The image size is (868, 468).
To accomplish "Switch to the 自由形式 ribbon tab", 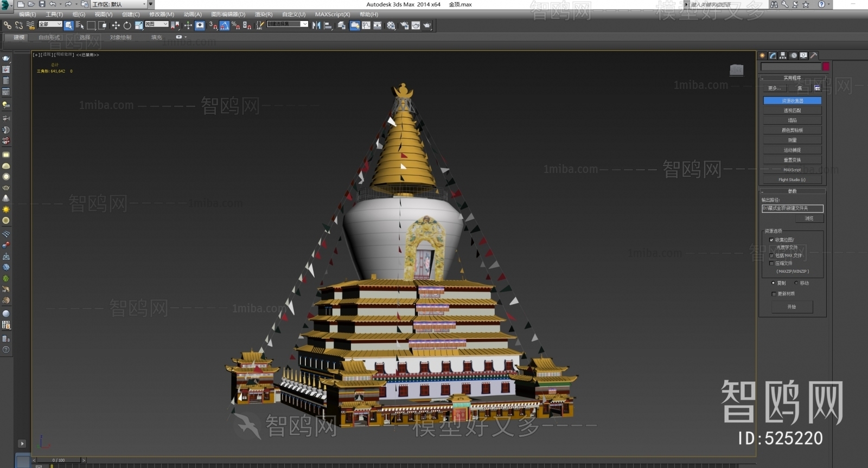I will pos(49,37).
